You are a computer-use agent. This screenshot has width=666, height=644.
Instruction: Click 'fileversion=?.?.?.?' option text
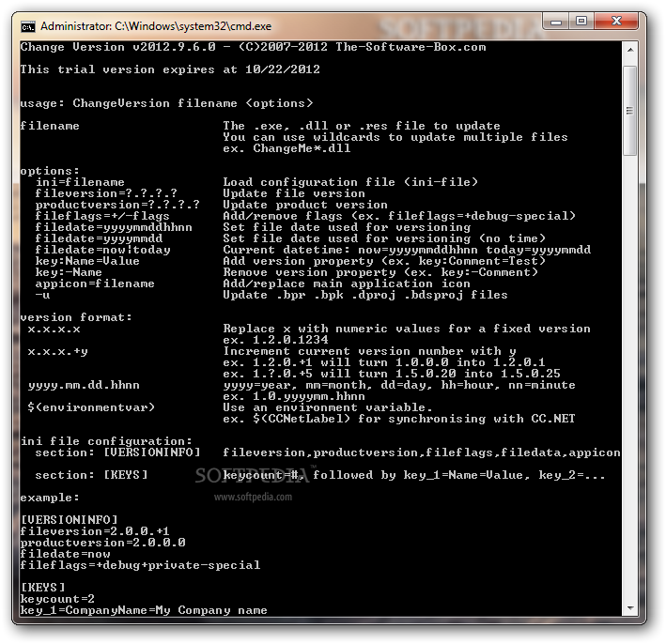point(106,193)
